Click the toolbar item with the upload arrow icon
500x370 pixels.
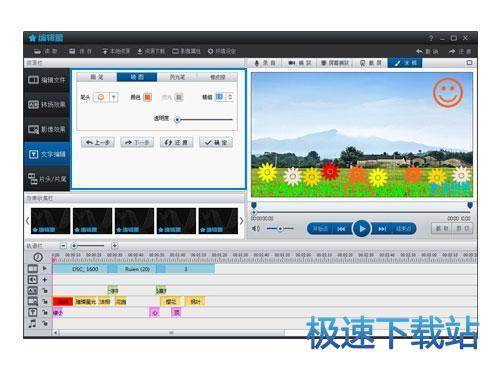point(116,51)
